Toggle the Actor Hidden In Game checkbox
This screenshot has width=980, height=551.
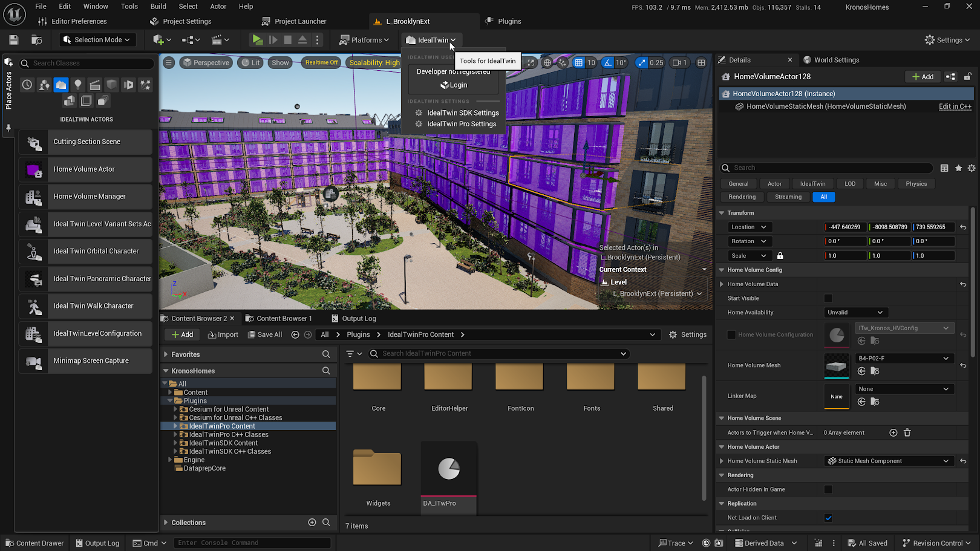[828, 490]
